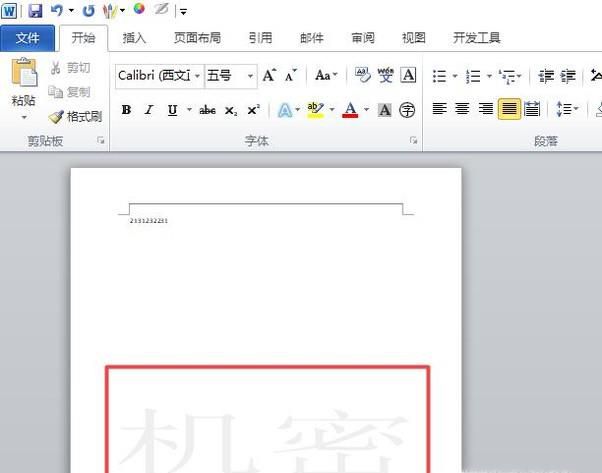The image size is (602, 473).
Task: Undo the last action
Action: 56,10
